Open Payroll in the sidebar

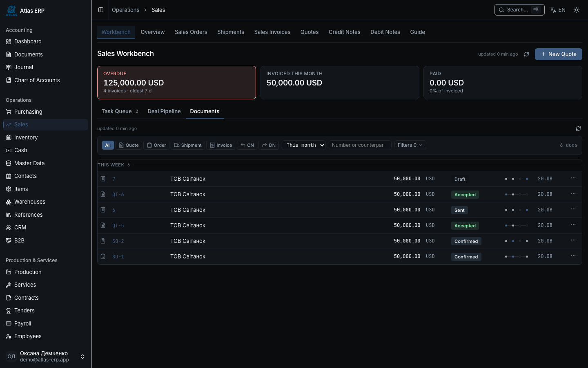[45, 323]
